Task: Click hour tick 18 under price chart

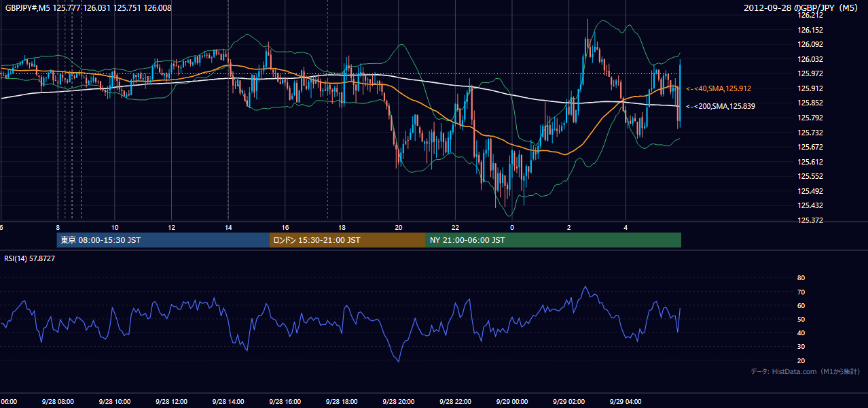Action: [342, 227]
